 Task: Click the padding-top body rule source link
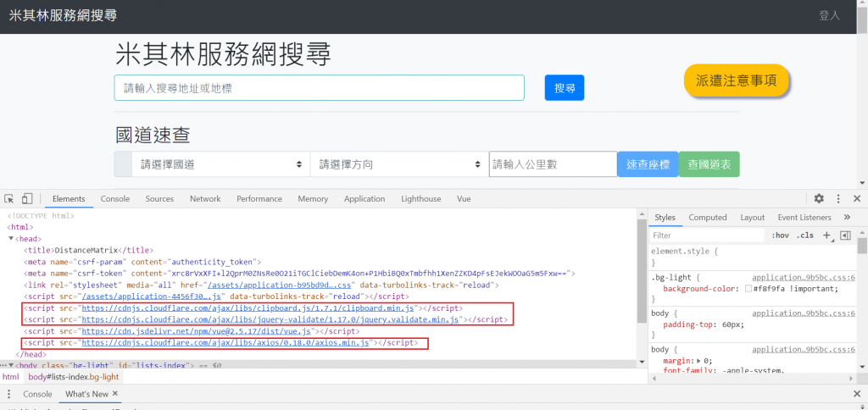click(x=804, y=313)
